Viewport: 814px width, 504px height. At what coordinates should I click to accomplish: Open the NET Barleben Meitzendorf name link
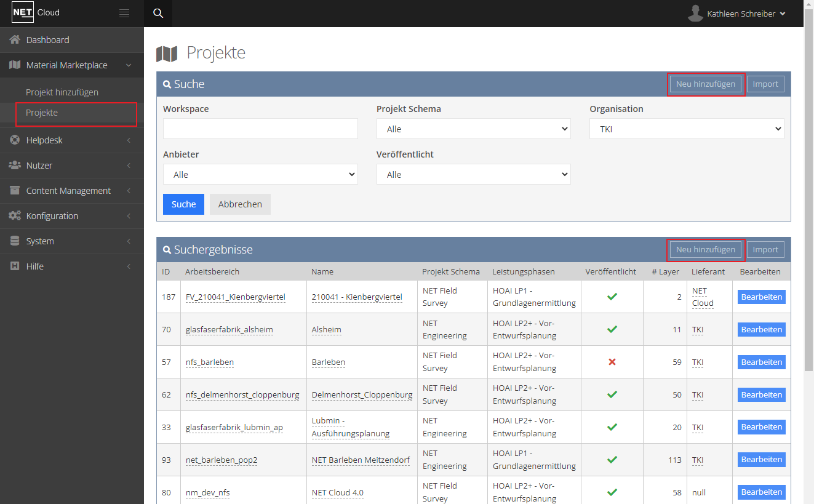(361, 460)
